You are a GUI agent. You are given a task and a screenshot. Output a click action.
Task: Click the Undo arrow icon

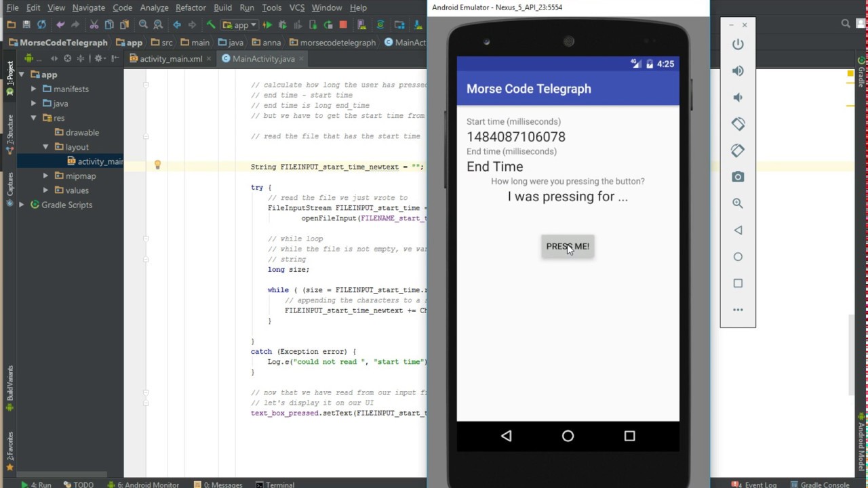(61, 24)
